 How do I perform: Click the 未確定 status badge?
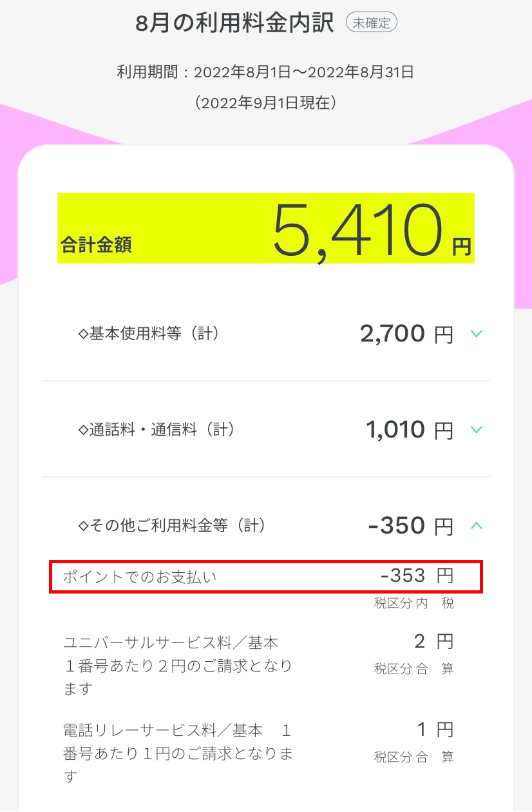coord(372,23)
